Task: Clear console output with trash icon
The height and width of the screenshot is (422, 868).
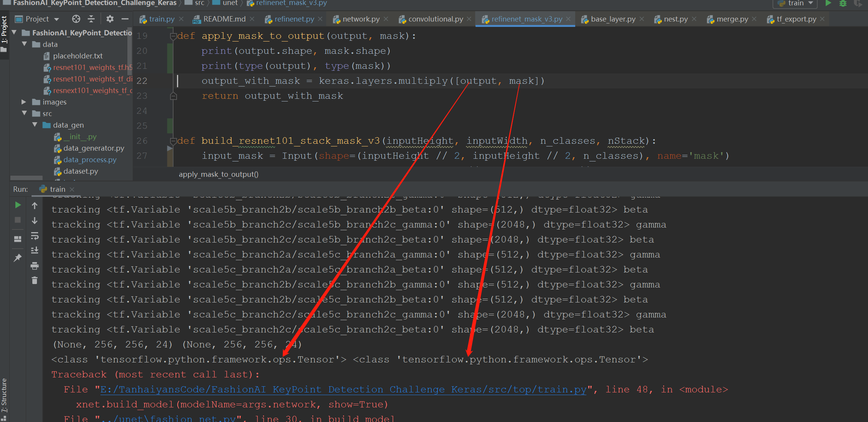Action: (x=35, y=281)
